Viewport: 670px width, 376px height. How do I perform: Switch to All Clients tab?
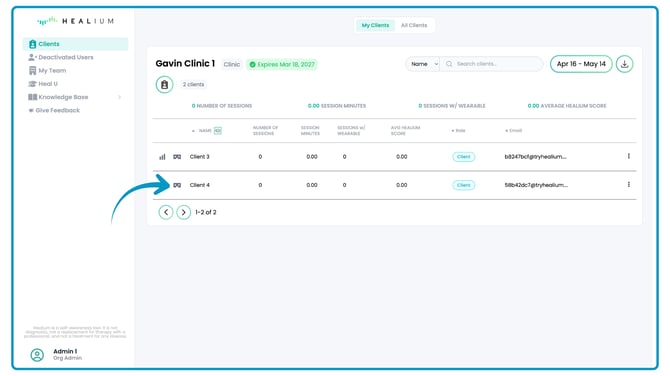click(414, 25)
